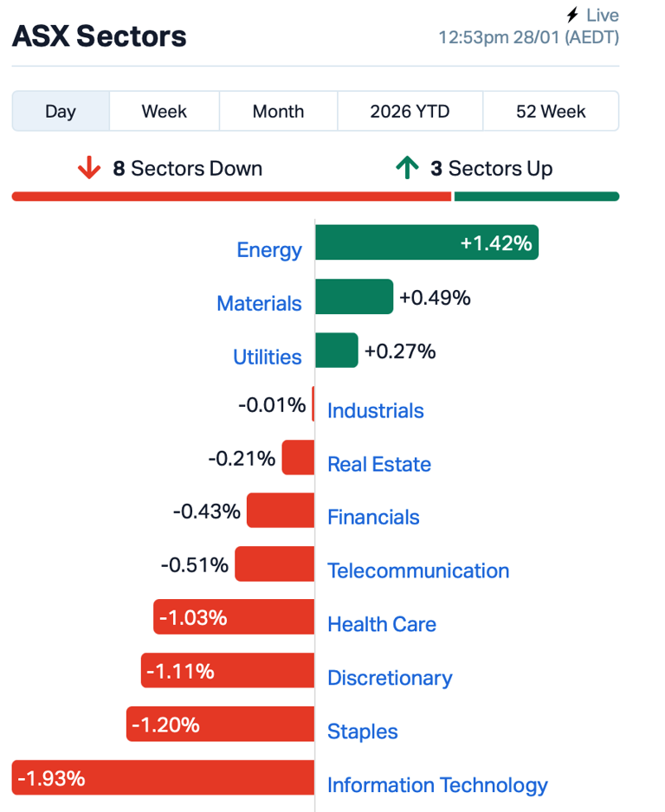Open the Information Technology sector
The width and height of the screenshot is (665, 812).
point(436,785)
